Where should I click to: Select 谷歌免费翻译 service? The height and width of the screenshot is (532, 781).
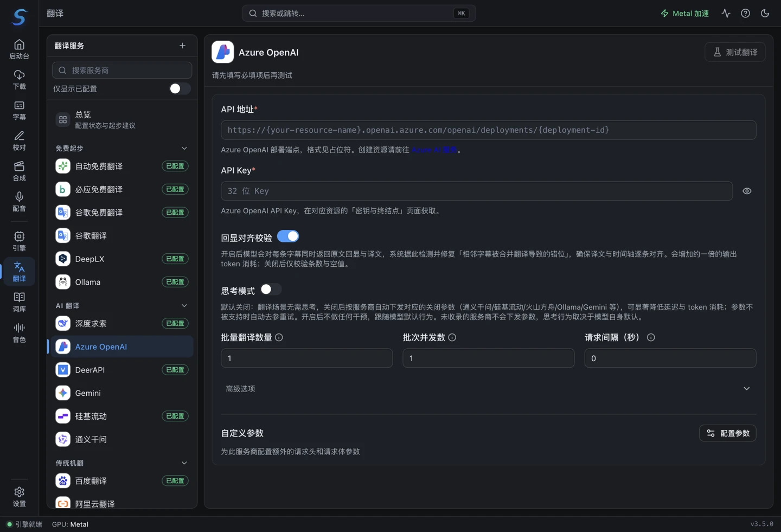pyautogui.click(x=122, y=213)
